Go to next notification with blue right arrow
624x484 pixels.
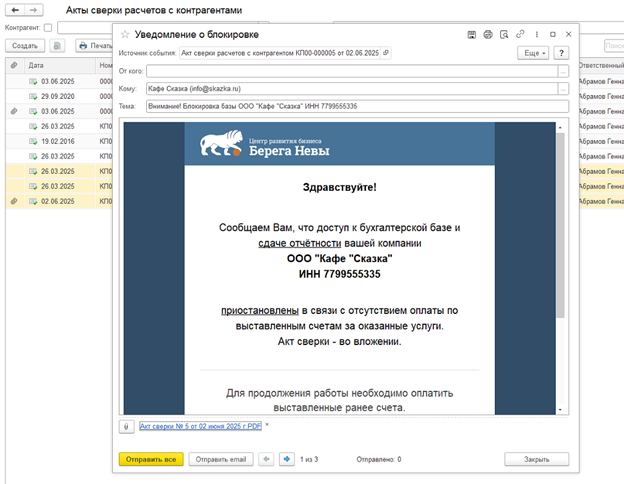(287, 459)
